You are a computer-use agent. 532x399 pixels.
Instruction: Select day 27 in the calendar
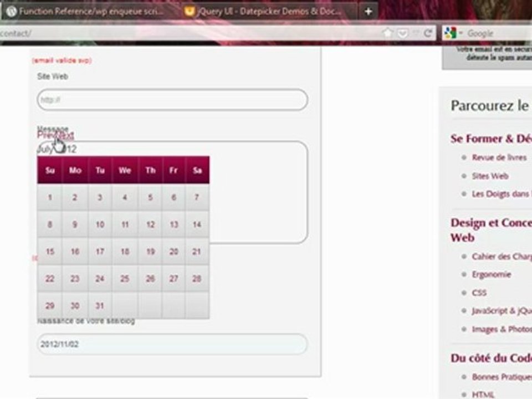(173, 279)
